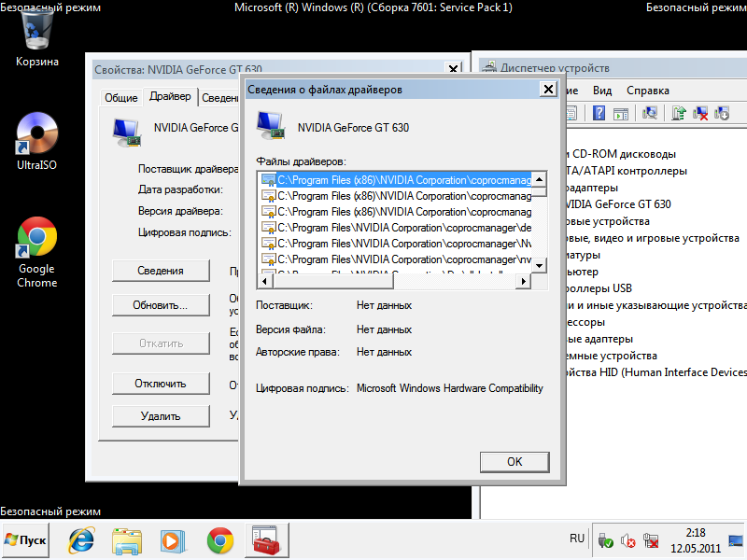Select the UltraISO desktop shortcut
The height and width of the screenshot is (560, 747).
click(36, 141)
